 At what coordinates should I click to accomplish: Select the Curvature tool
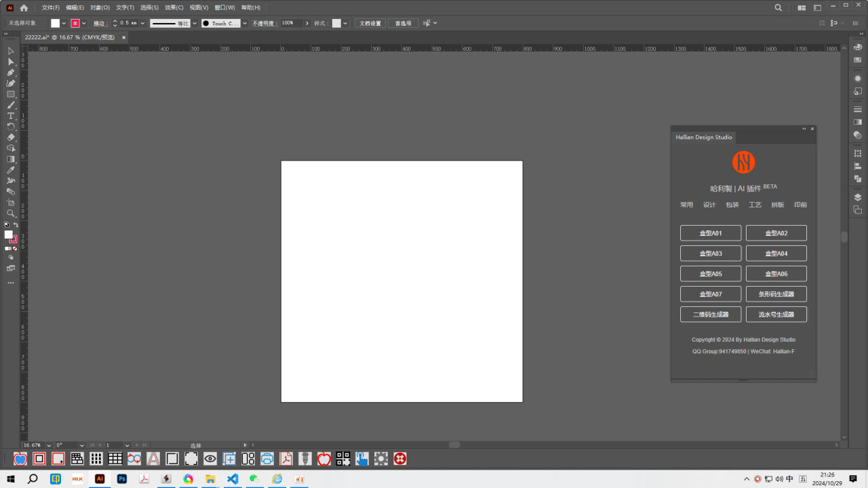coord(11,83)
